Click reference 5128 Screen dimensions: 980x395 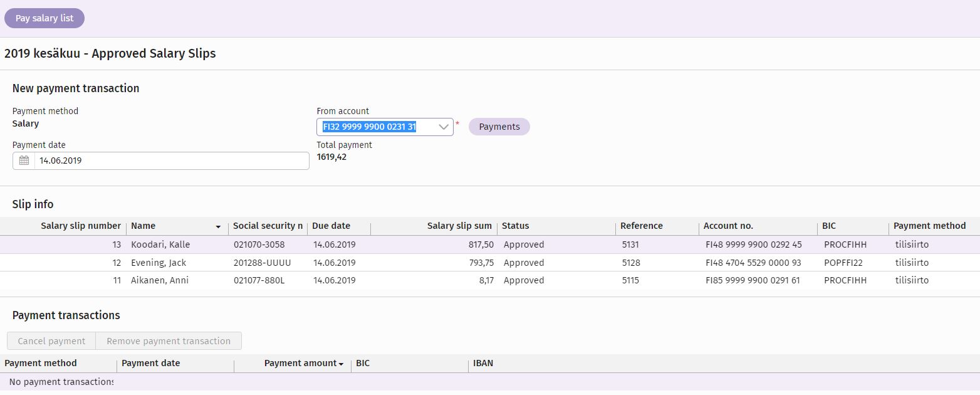630,263
